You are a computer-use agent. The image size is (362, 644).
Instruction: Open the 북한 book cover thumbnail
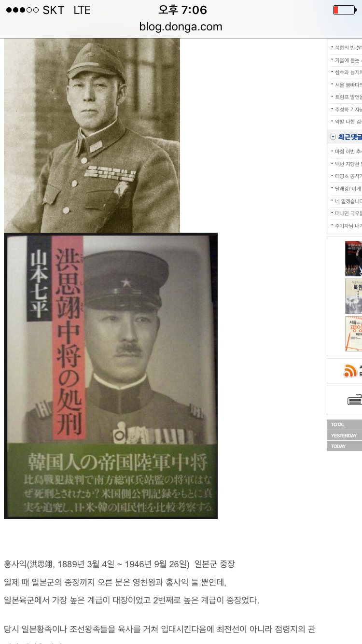coord(353,296)
